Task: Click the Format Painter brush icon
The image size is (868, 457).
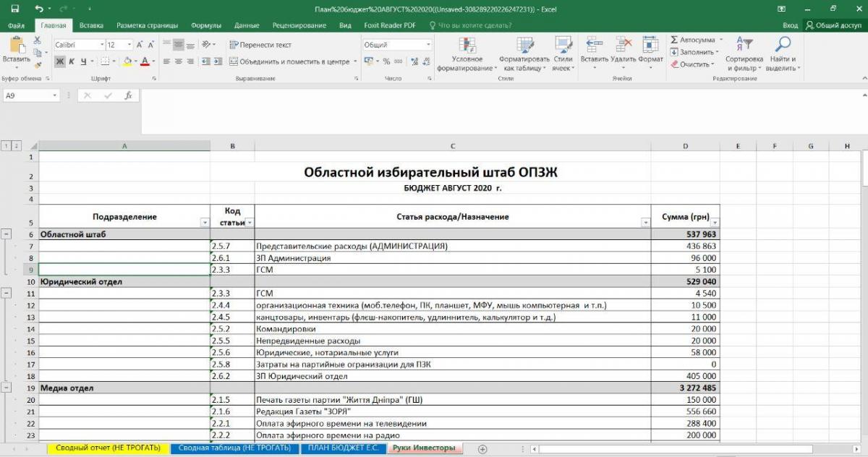Action: click(x=37, y=64)
